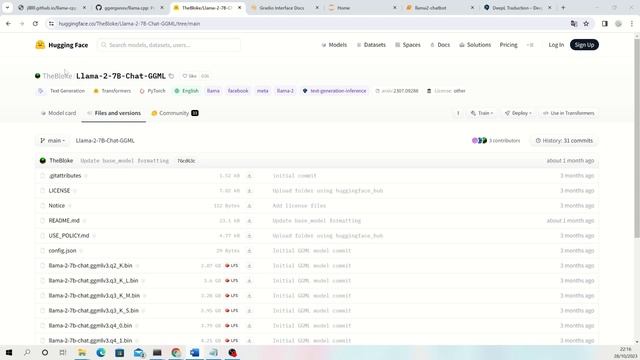Open a new browser tab
The image size is (640, 360).
coord(563,8)
